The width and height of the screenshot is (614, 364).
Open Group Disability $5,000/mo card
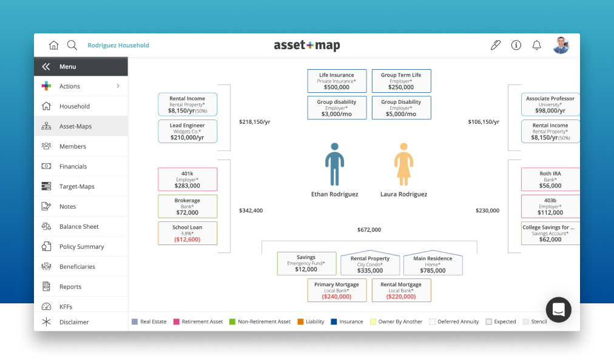tap(402, 107)
